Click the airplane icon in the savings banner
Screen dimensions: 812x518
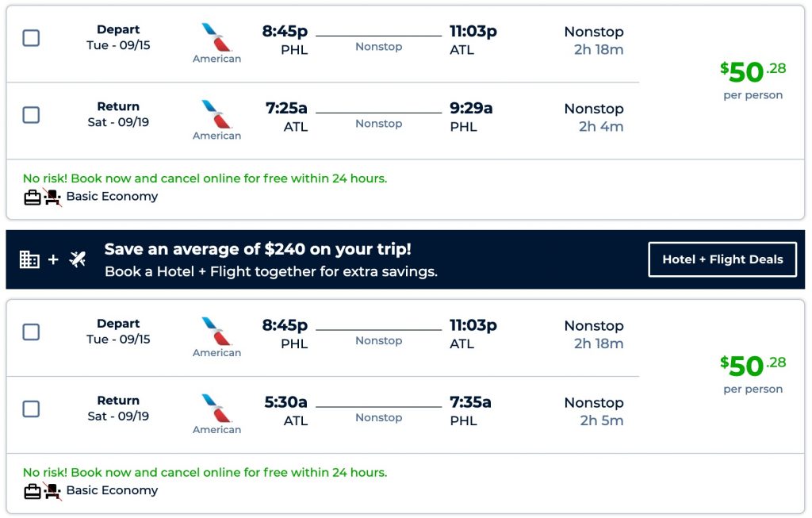(x=78, y=259)
